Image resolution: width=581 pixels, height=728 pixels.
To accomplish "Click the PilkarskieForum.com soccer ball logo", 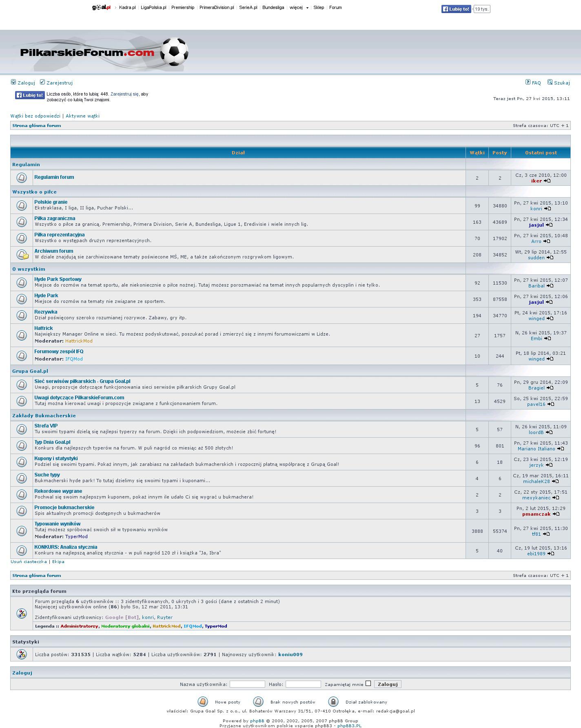I will 104,53.
